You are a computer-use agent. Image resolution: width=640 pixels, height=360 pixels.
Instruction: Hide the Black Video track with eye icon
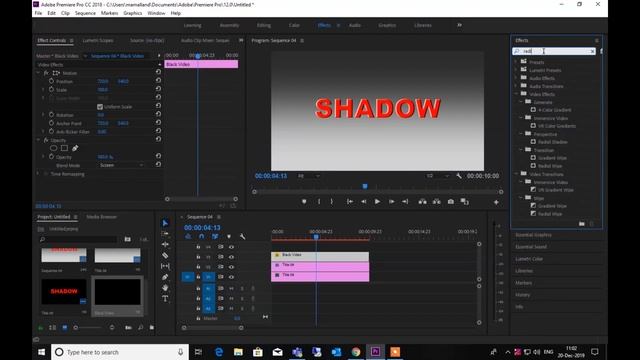(231, 257)
